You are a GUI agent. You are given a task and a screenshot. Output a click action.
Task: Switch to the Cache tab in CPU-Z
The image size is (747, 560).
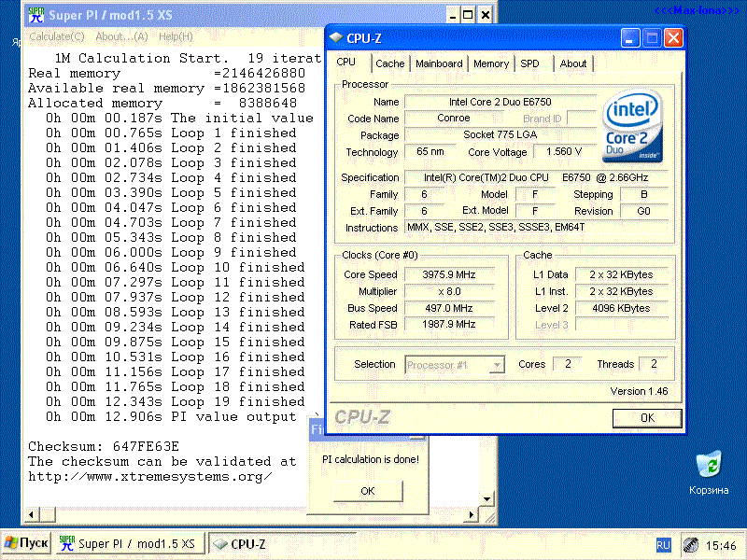(x=389, y=63)
